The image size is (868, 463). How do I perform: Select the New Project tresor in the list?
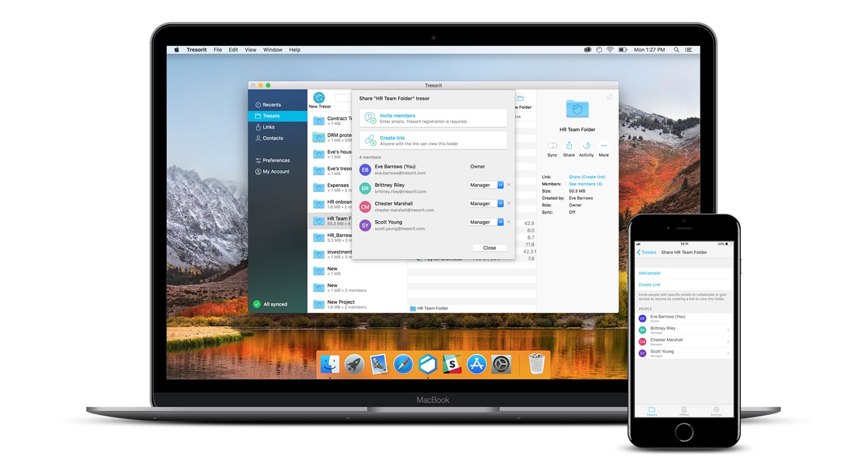358,304
